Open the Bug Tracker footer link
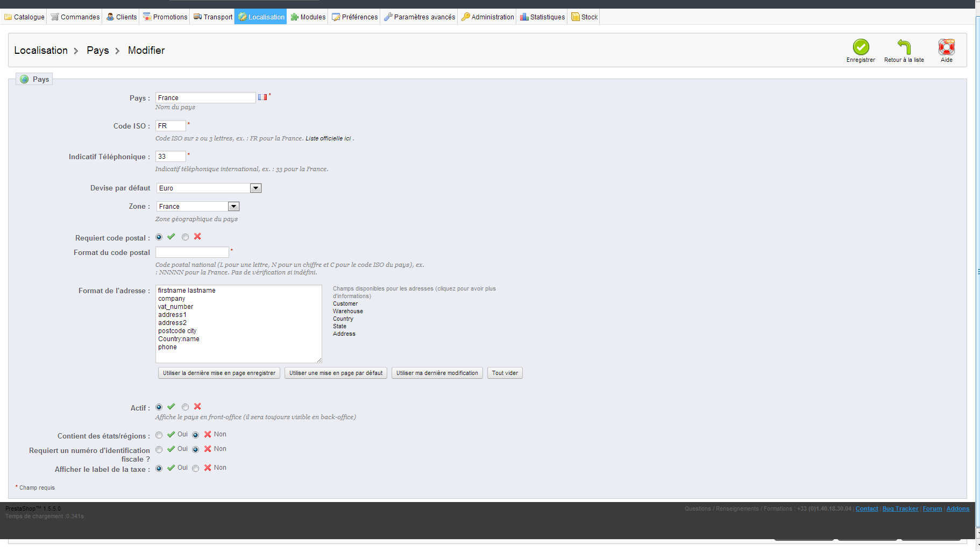The image size is (980, 551). tap(900, 508)
